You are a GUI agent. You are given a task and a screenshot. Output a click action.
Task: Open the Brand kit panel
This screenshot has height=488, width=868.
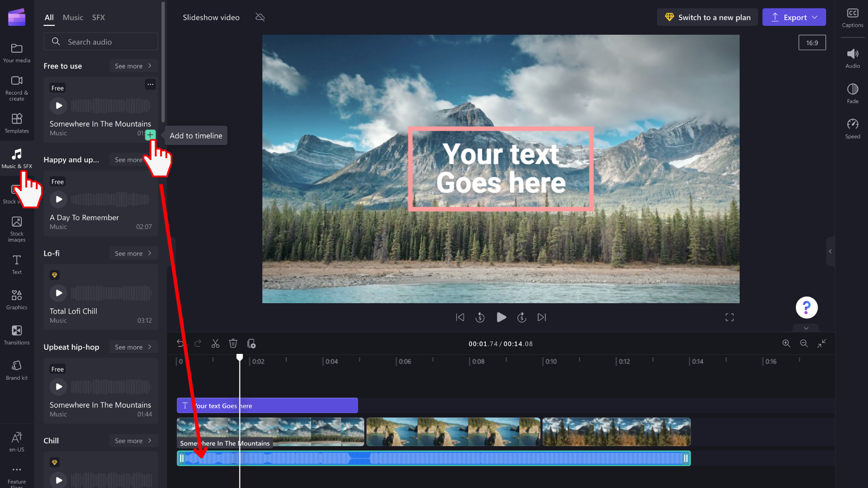[x=17, y=370]
